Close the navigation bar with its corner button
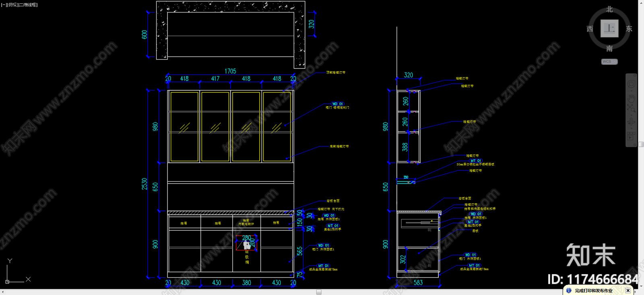Screen dimensions: 644x295 635,75
